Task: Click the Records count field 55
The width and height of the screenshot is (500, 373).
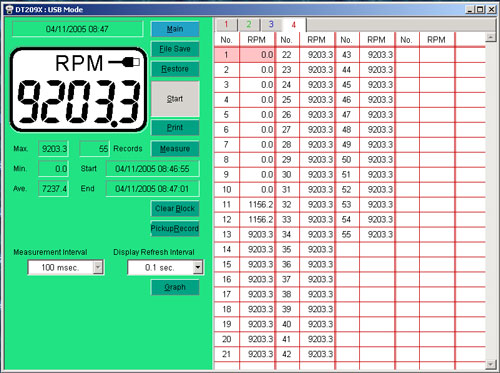Action: tap(95, 149)
